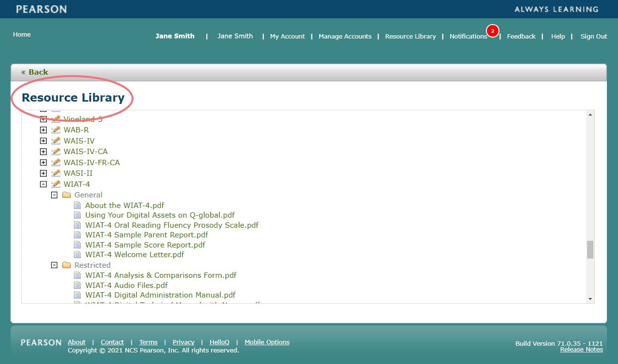
Task: Open the My Account menu item
Action: click(287, 36)
